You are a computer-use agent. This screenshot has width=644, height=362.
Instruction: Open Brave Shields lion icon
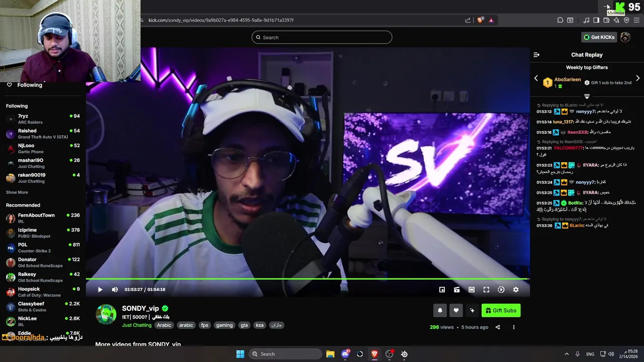click(480, 20)
